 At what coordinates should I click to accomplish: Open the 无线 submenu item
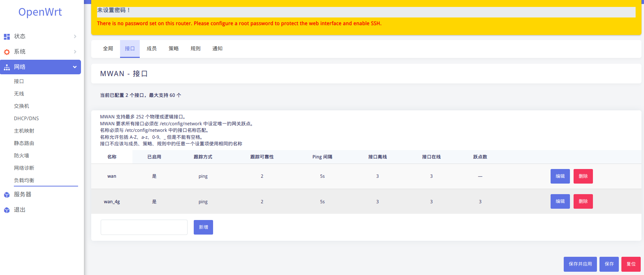[x=19, y=94]
